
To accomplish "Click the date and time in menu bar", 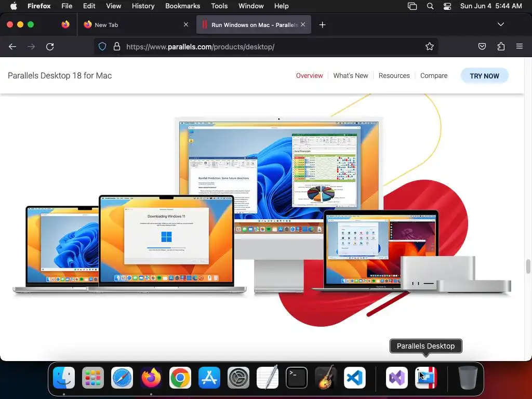I will pos(491,6).
